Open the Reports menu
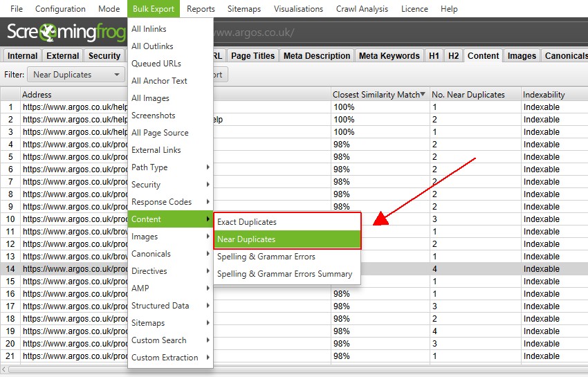The width and height of the screenshot is (588, 377). point(201,8)
